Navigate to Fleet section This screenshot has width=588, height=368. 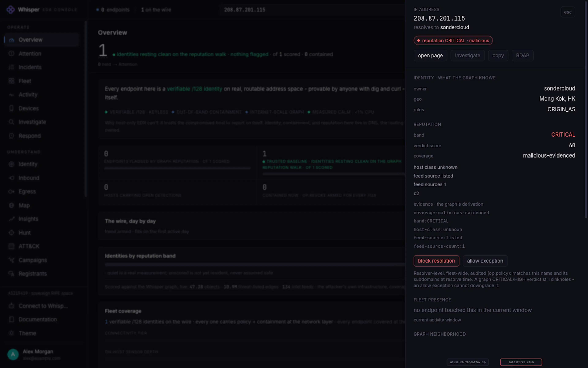pos(41,81)
